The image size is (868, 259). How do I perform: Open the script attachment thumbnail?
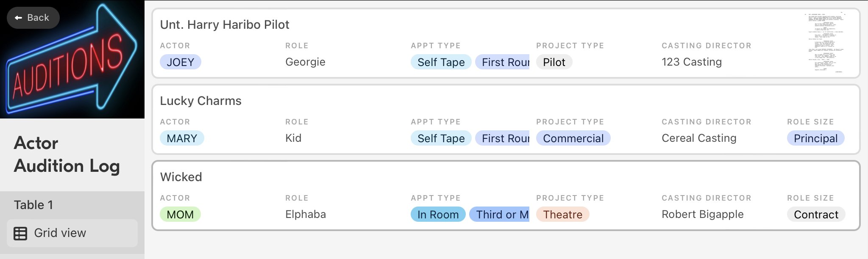coord(826,43)
